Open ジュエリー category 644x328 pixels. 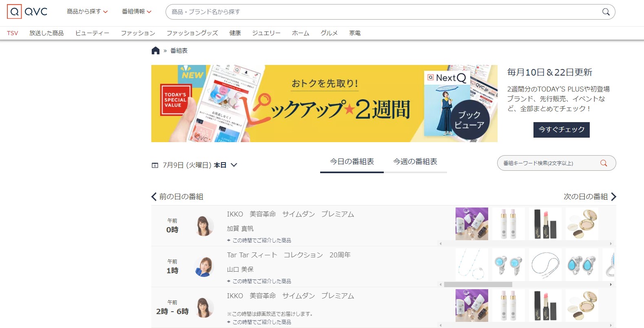coord(266,33)
